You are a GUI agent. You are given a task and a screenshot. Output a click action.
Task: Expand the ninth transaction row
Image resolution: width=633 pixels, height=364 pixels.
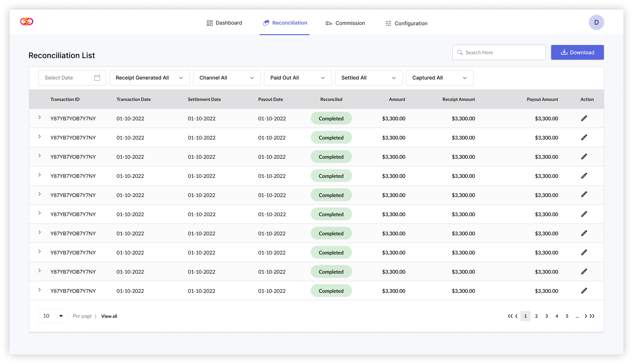click(x=40, y=271)
